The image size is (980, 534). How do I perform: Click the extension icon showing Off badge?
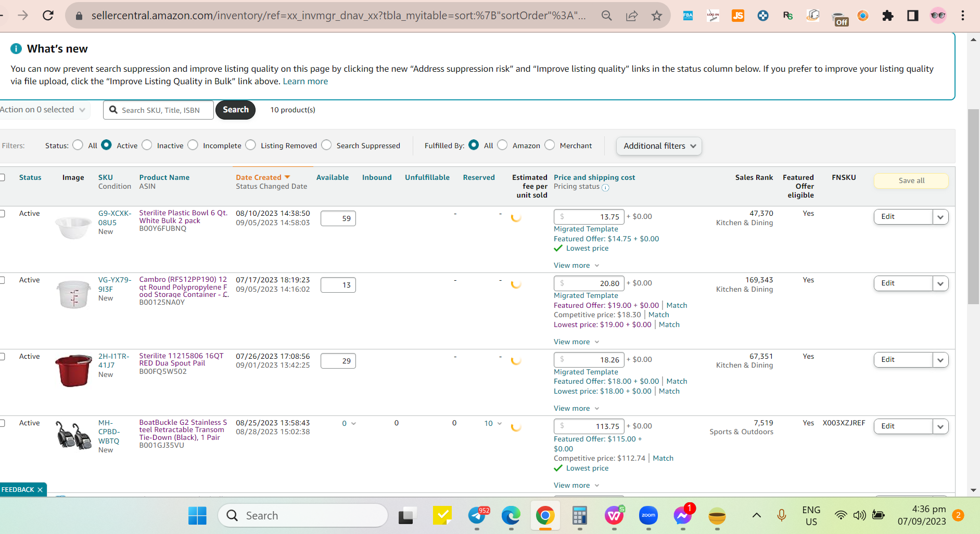839,18
